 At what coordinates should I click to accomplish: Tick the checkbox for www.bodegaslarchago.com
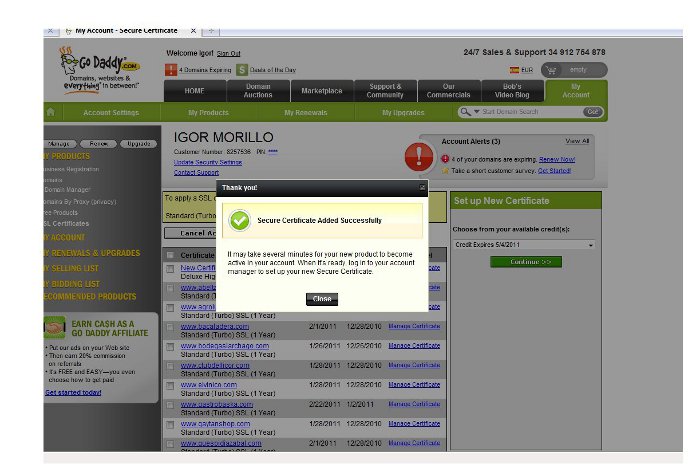click(x=170, y=346)
